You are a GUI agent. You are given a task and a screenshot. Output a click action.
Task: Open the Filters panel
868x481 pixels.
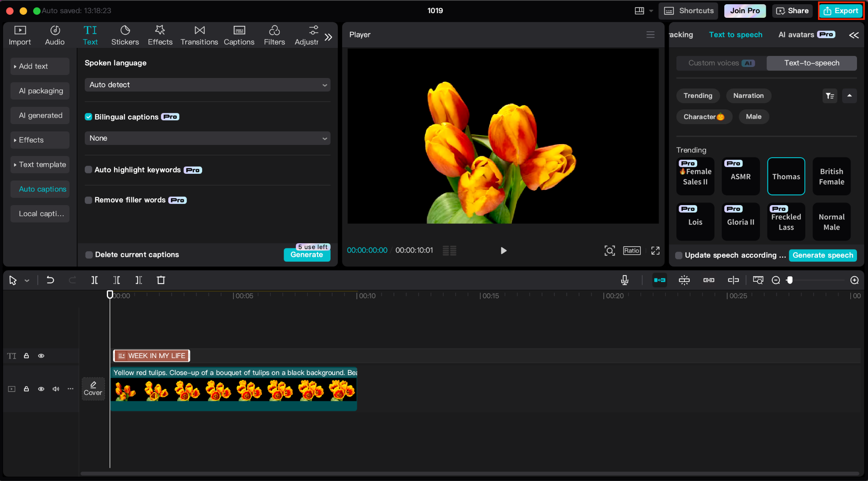click(274, 35)
